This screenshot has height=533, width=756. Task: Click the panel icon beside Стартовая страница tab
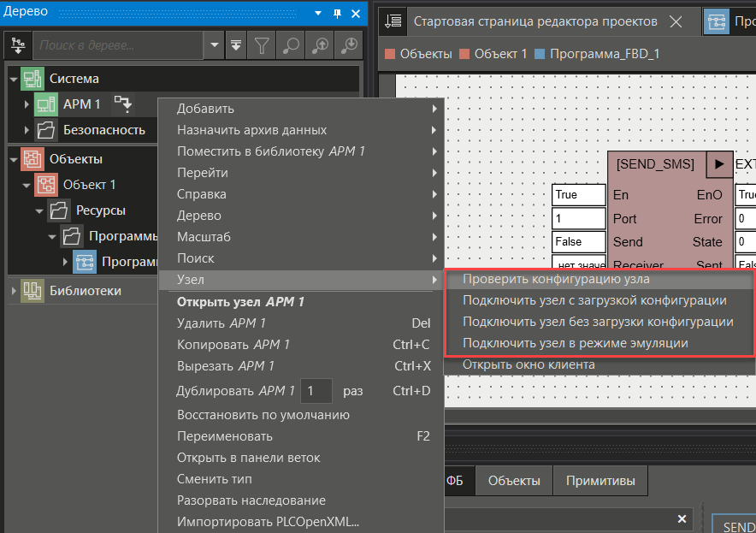393,21
